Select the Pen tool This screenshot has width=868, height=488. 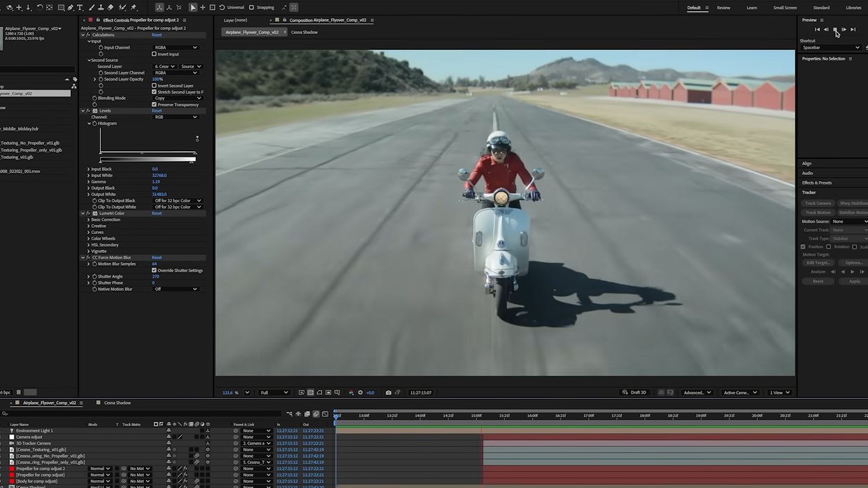coord(71,7)
